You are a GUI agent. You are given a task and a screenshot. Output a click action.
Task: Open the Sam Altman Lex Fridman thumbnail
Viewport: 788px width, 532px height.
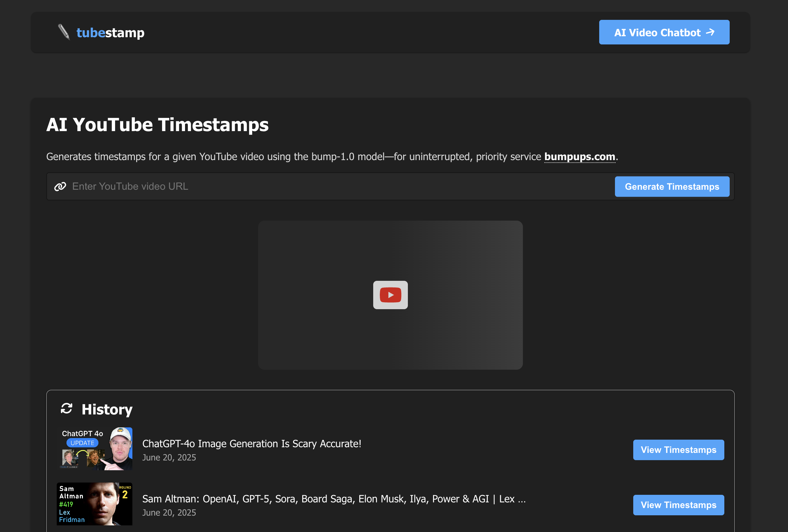point(94,504)
